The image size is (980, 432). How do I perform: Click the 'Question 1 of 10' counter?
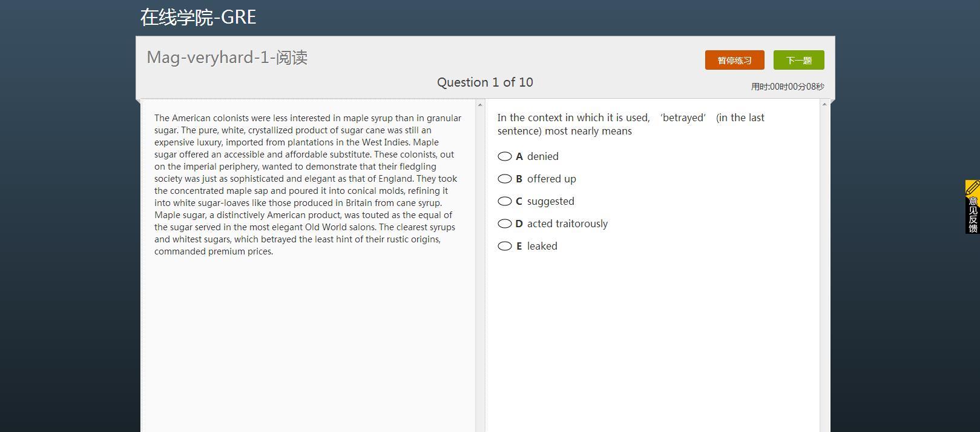point(485,82)
